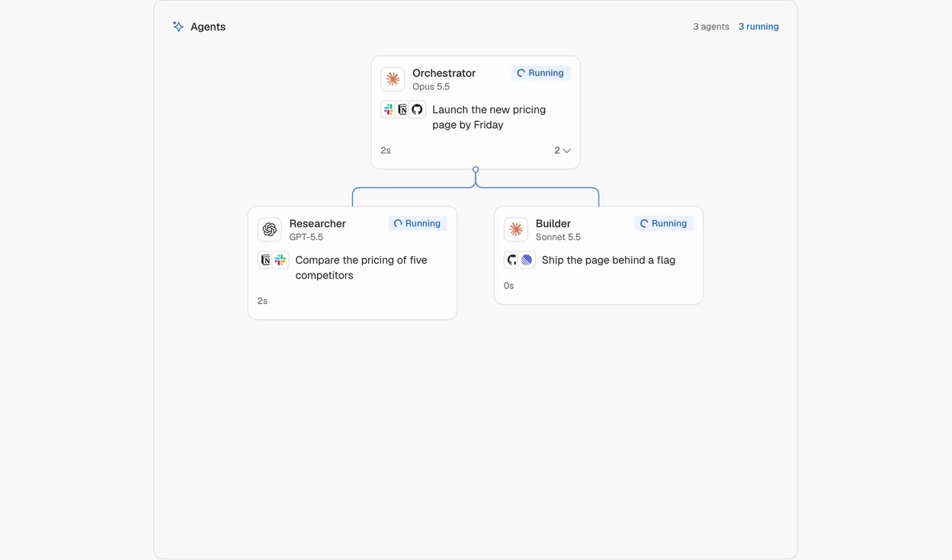
Task: Click the "Launch the new pricing page by Friday" task
Action: (489, 117)
